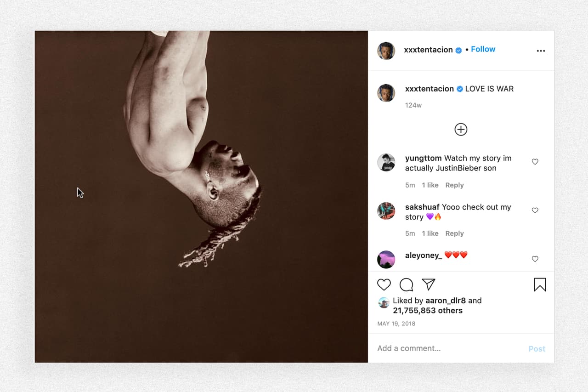This screenshot has width=588, height=392.
Task: Like yungttom's comment with the heart
Action: point(535,161)
